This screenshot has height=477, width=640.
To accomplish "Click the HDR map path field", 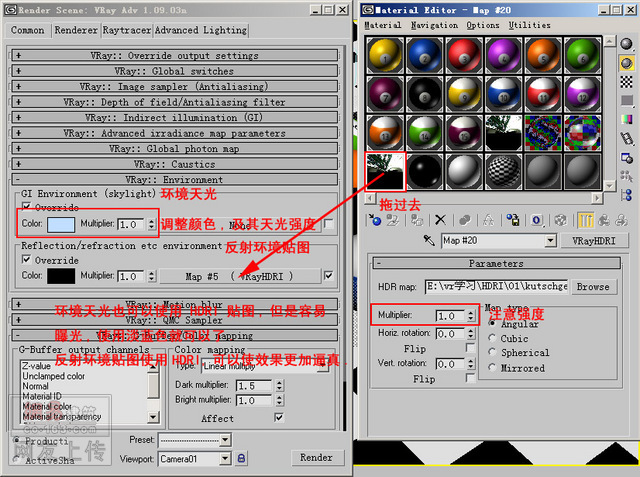I will point(496,287).
